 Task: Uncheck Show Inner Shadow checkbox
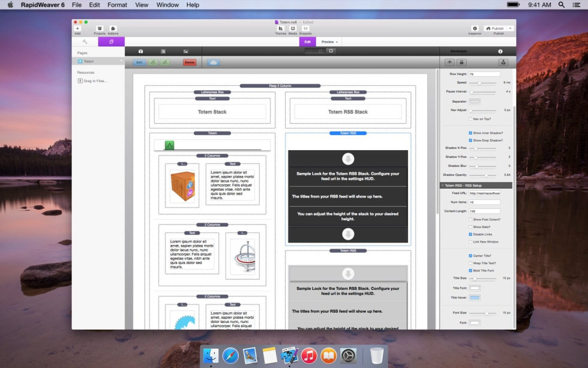click(x=470, y=133)
